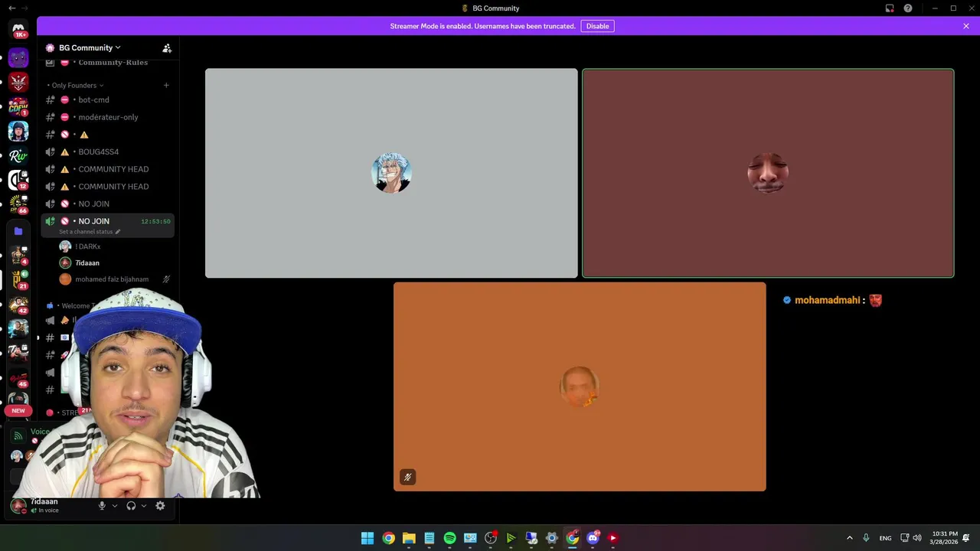Image resolution: width=980 pixels, height=551 pixels.
Task: Switch to Discord in the taskbar
Action: coord(593,538)
